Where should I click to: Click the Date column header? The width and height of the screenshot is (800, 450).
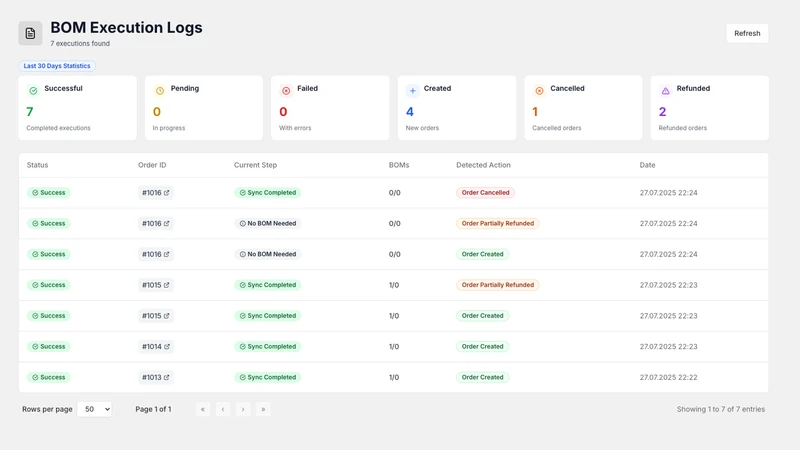[x=647, y=165]
